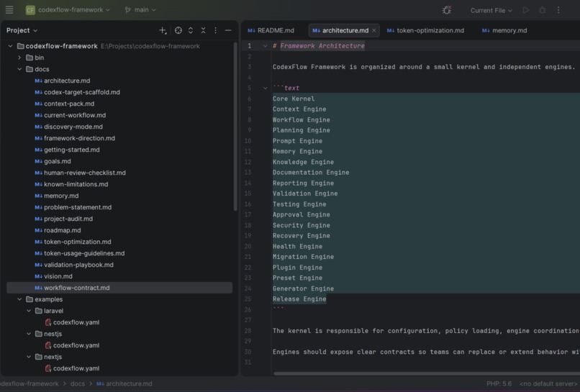Open the main hamburger menu
Viewport: 580px width, 392px height.
point(9,10)
